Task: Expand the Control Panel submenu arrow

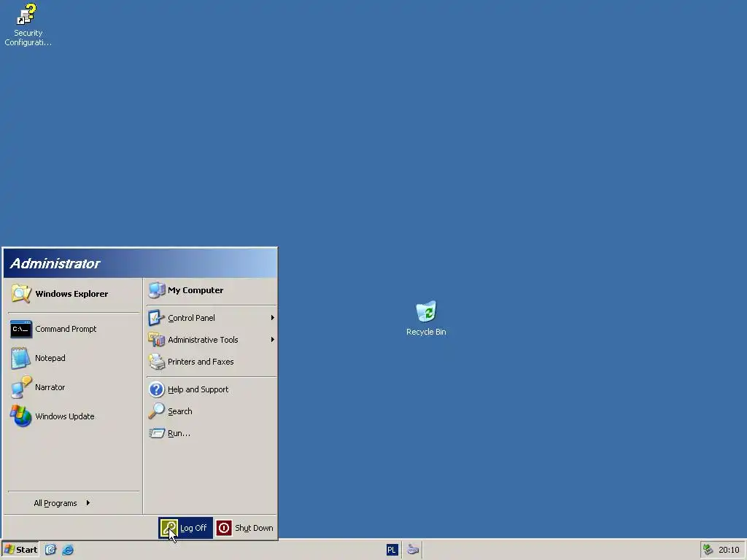Action: click(273, 318)
